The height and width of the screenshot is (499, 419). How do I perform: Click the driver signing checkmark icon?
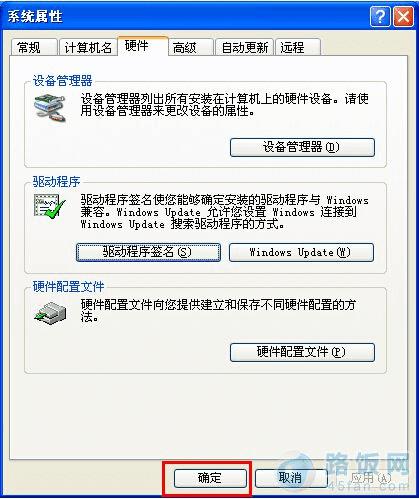click(x=49, y=207)
